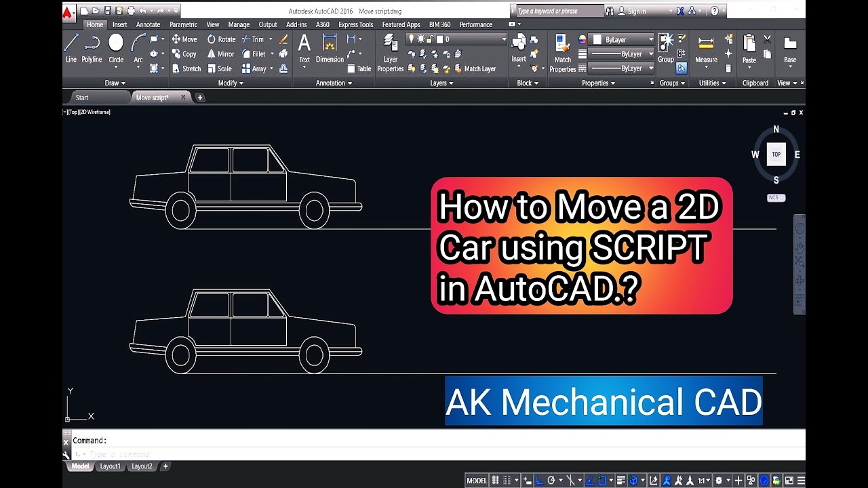Expand the Annotation panel
This screenshot has height=488, width=868.
click(334, 83)
